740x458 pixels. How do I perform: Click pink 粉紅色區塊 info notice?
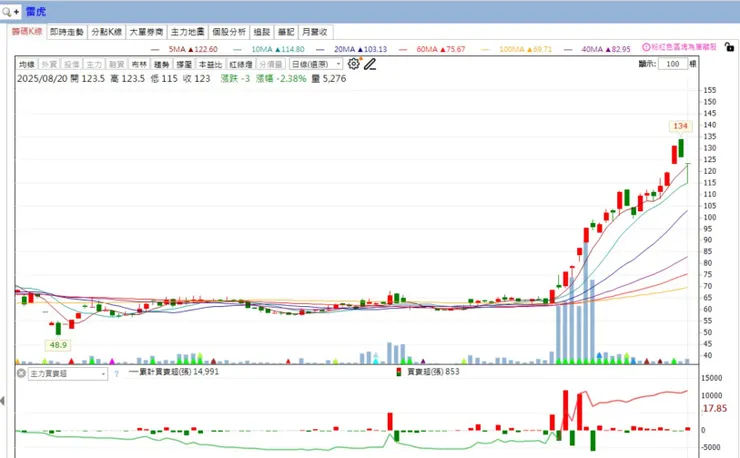[679, 47]
